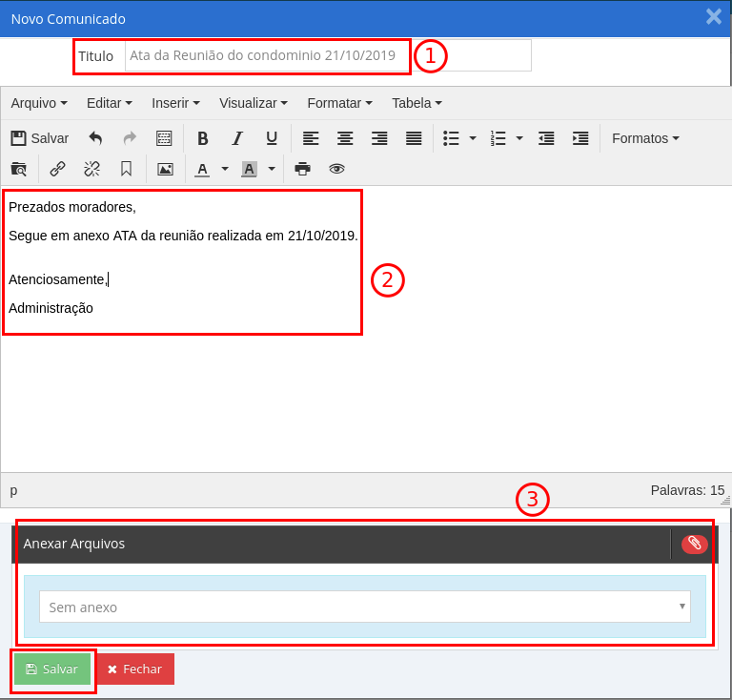
Task: Click the green Salvar button
Action: [52, 669]
